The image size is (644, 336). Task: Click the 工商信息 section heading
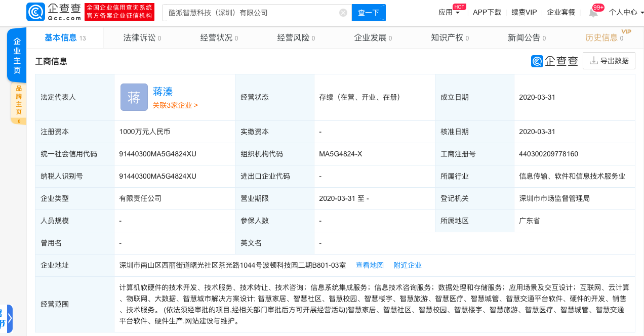click(x=51, y=61)
